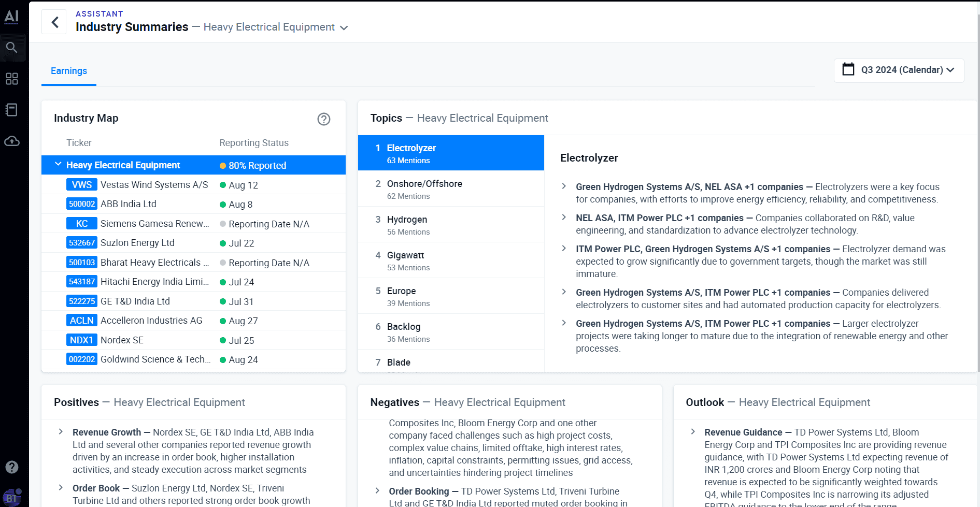Open the Q3 2024 (Calendar) period dropdown
980x507 pixels.
[x=899, y=70]
